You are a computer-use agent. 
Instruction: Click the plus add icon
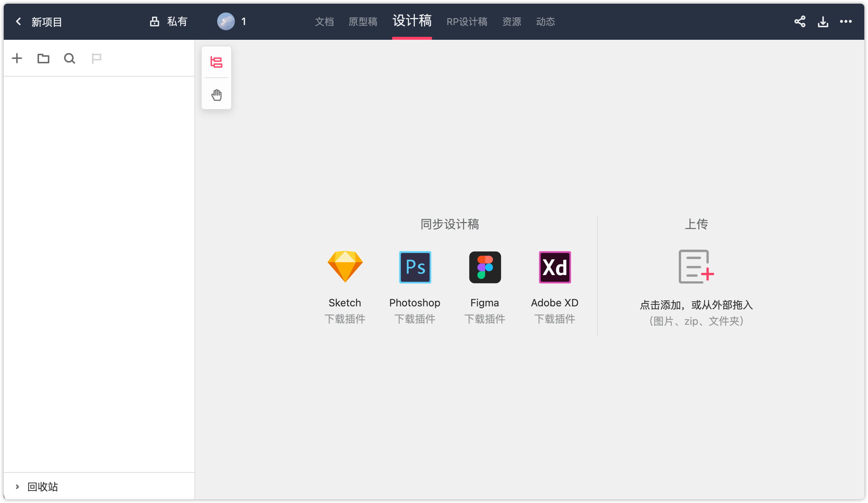coord(17,59)
